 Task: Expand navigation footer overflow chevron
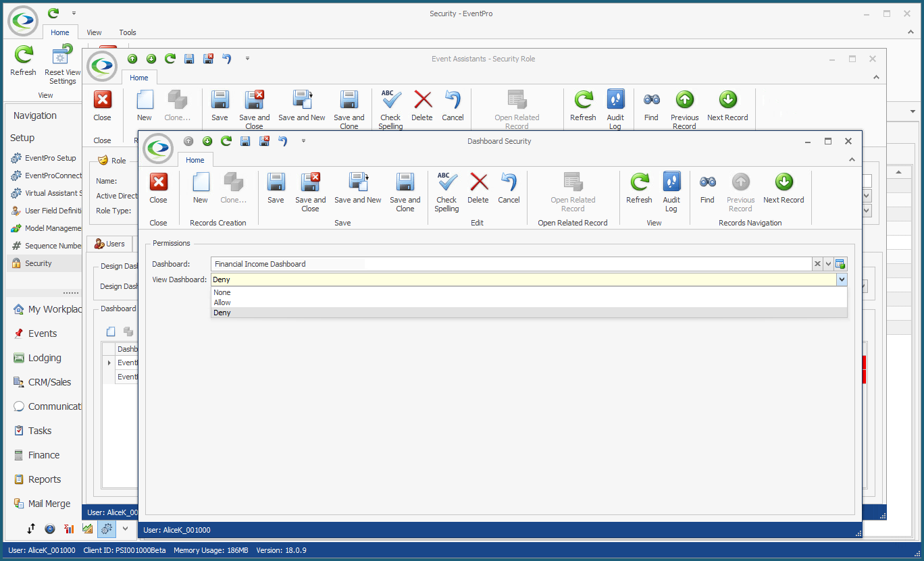[125, 529]
